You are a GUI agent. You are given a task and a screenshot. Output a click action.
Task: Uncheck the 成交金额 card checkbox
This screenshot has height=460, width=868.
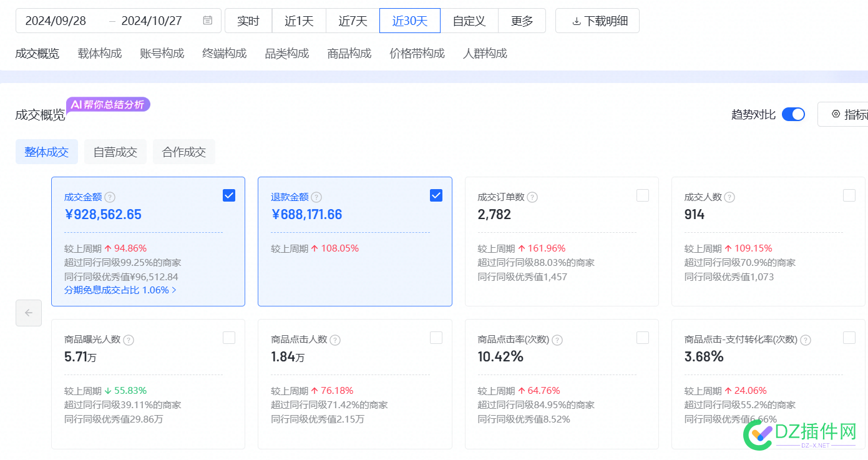click(229, 195)
